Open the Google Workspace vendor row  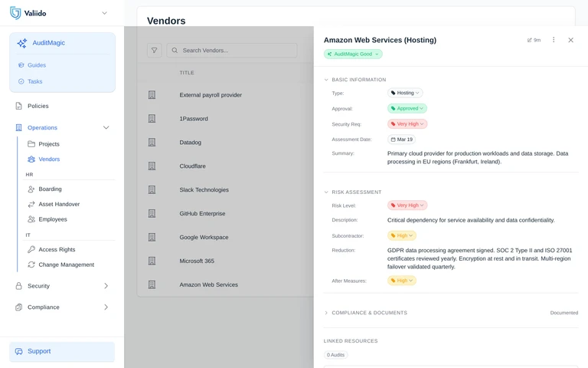tap(225, 238)
